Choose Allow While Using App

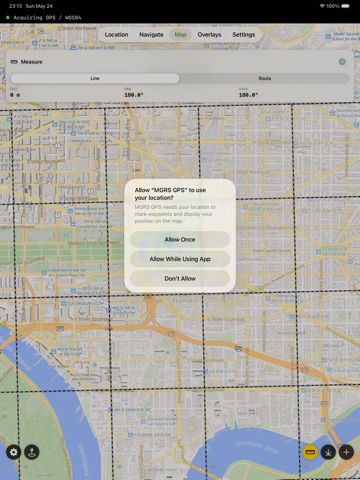pos(180,259)
